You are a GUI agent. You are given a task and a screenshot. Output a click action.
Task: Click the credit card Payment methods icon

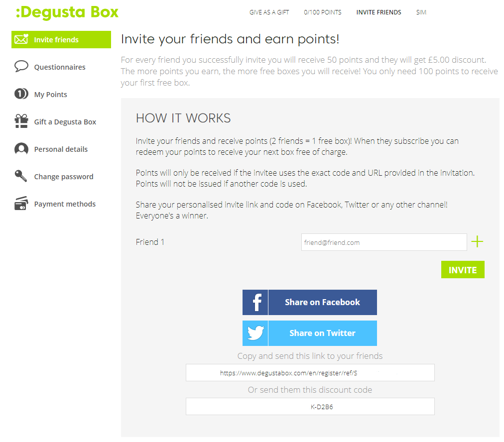(21, 204)
